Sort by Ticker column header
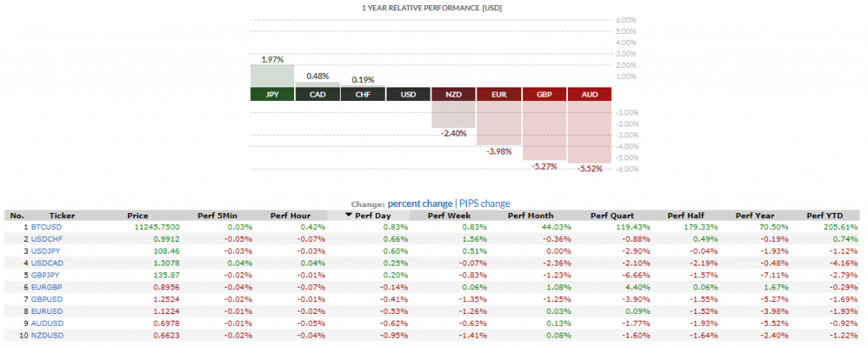Image resolution: width=868 pixels, height=347 pixels. [x=62, y=215]
